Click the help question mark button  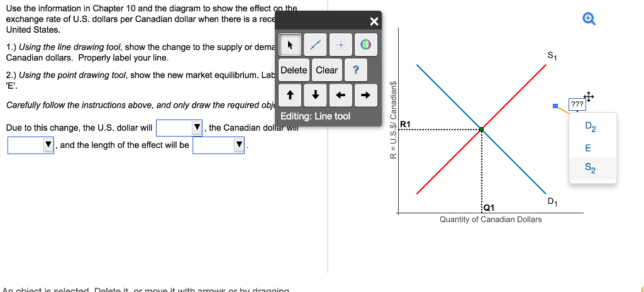(x=356, y=70)
